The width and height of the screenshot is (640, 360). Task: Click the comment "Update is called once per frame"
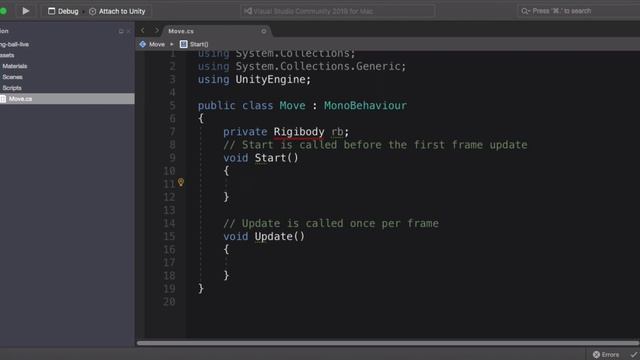pyautogui.click(x=331, y=224)
